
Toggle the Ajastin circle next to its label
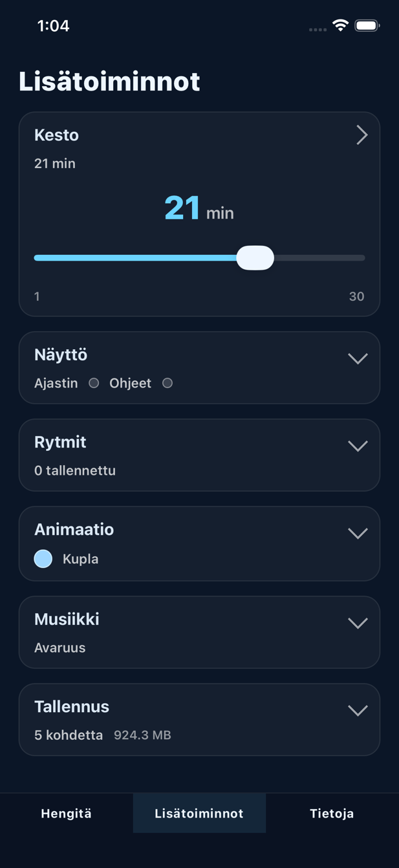(94, 383)
